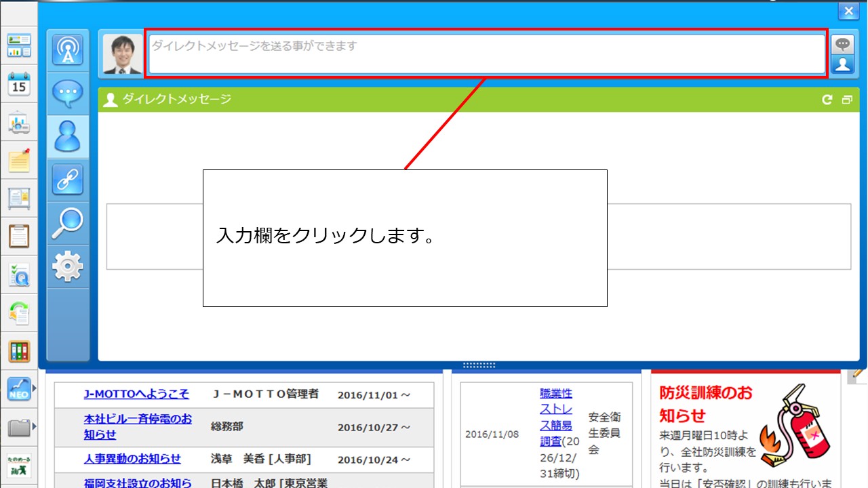
Task: Click the direct message input field
Action: point(486,54)
